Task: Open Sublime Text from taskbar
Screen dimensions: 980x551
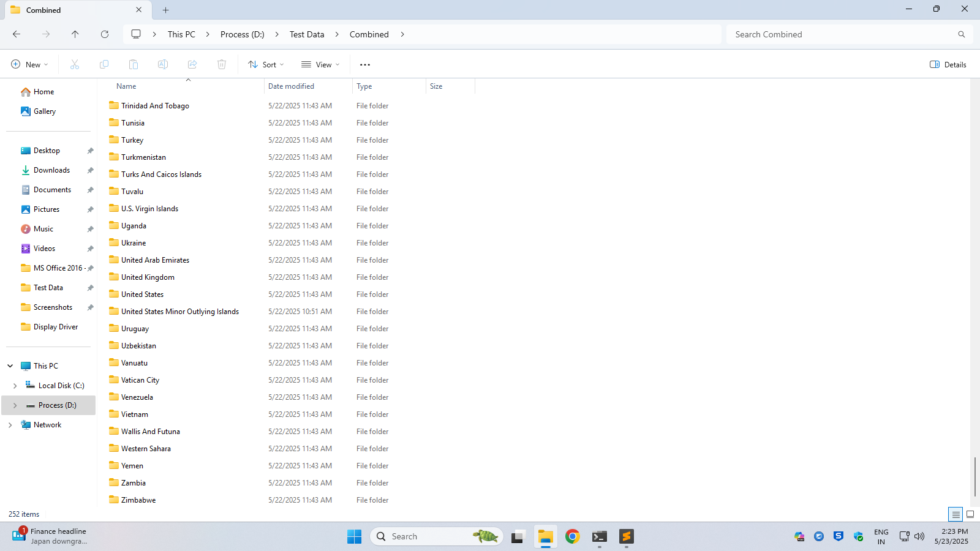Action: tap(626, 536)
